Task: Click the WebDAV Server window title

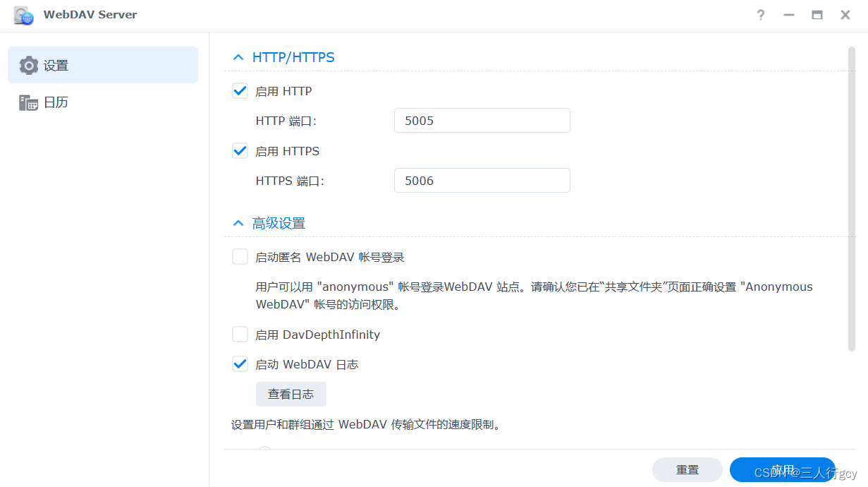Action: pos(90,15)
